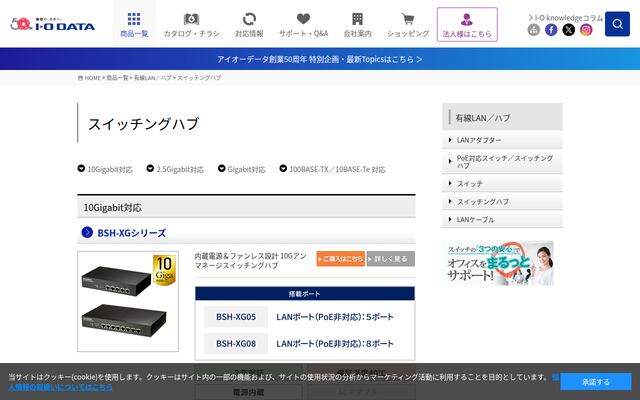The width and height of the screenshot is (640, 400).
Task: Open the cookie notice 個人情報の取扱い link
Action: pyautogui.click(x=60, y=387)
